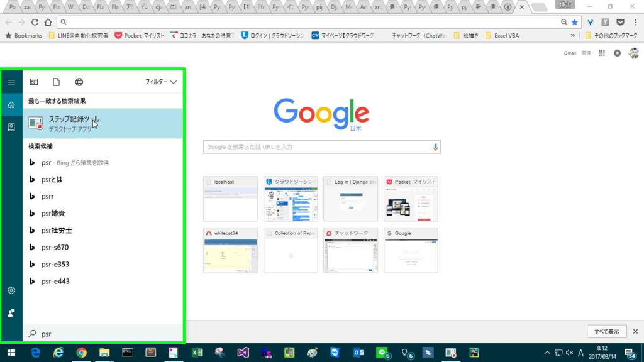Open the クラウドソーシング thumbnail tile

click(x=291, y=199)
